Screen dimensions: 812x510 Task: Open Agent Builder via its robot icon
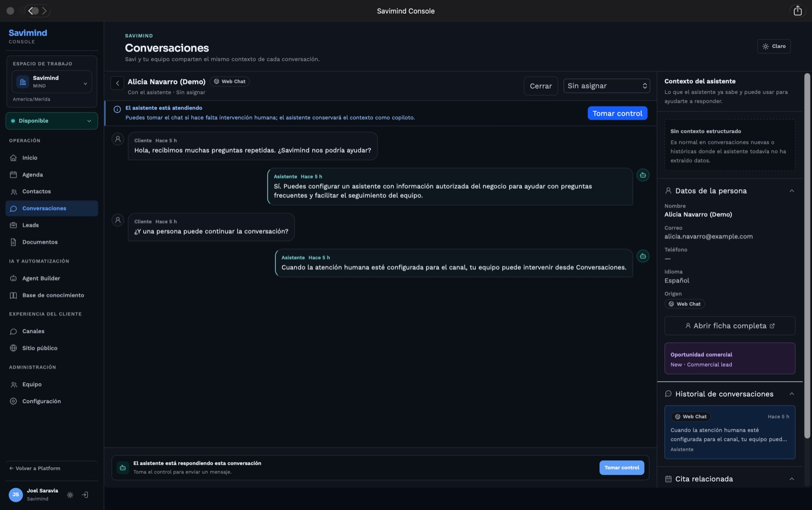tap(14, 278)
